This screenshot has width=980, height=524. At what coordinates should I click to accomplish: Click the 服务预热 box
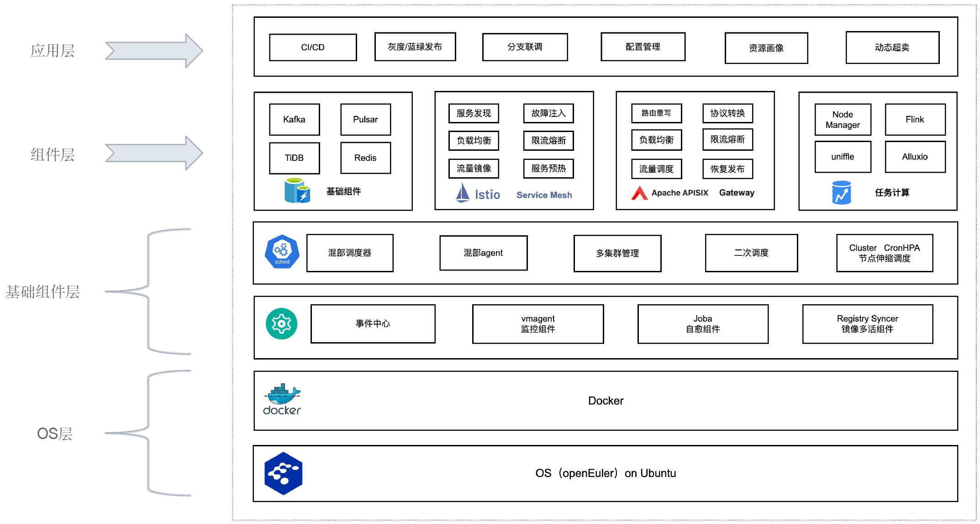tap(548, 169)
